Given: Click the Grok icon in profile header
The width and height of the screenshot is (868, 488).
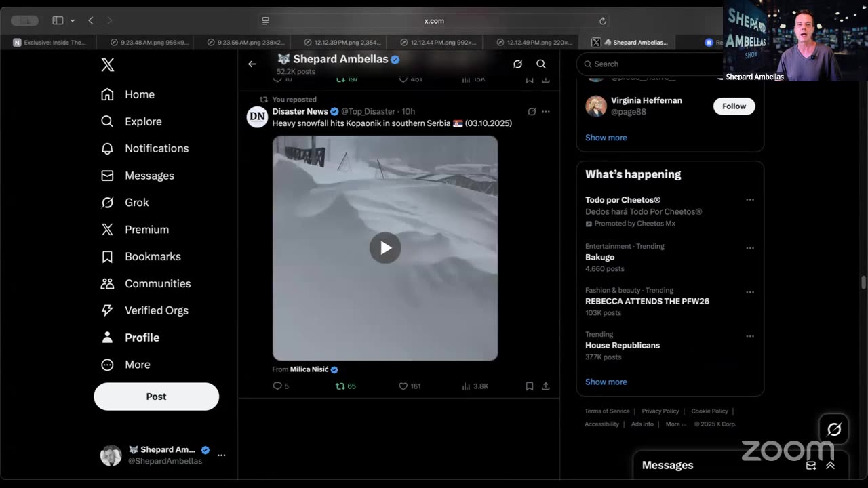Looking at the screenshot, I should [517, 64].
